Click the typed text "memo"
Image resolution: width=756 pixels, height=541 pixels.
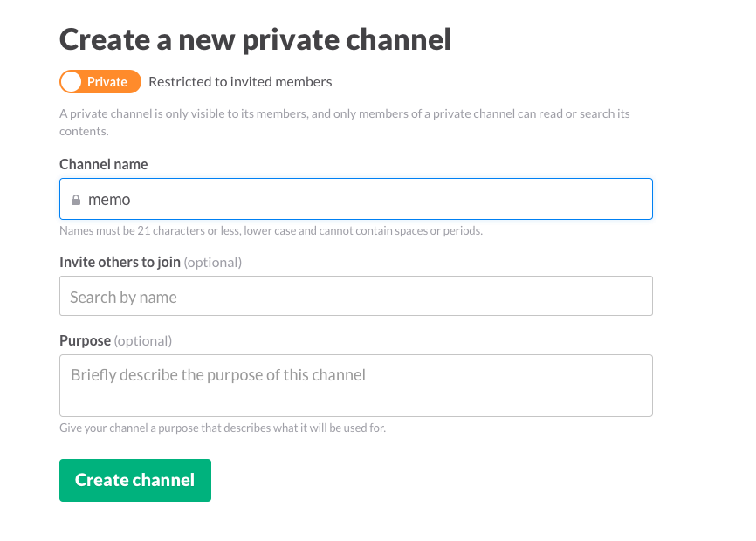click(109, 200)
